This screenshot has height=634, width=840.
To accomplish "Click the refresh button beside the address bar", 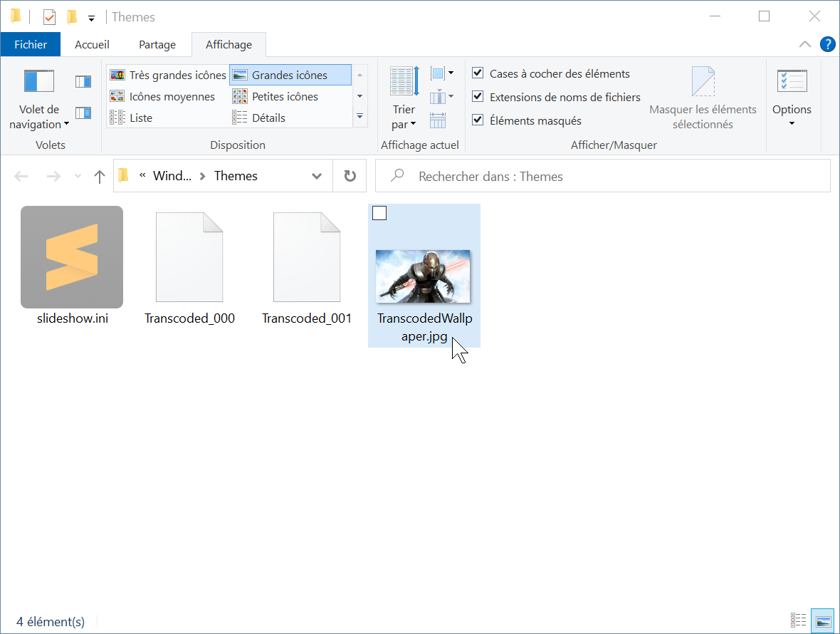I will [350, 176].
